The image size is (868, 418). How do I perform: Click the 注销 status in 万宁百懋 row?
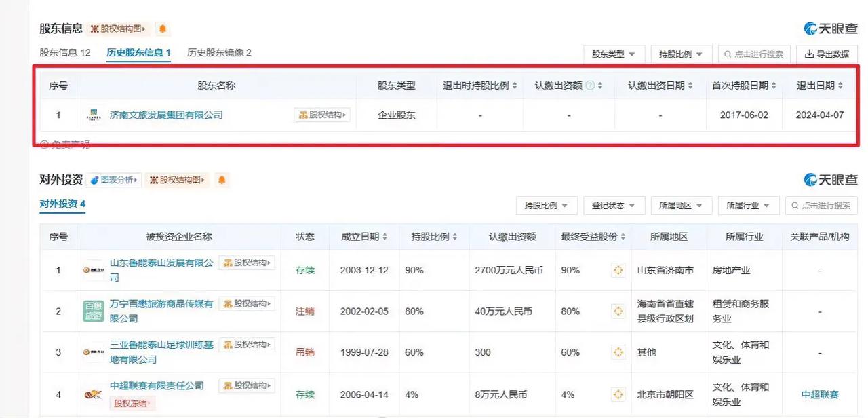pyautogui.click(x=305, y=311)
